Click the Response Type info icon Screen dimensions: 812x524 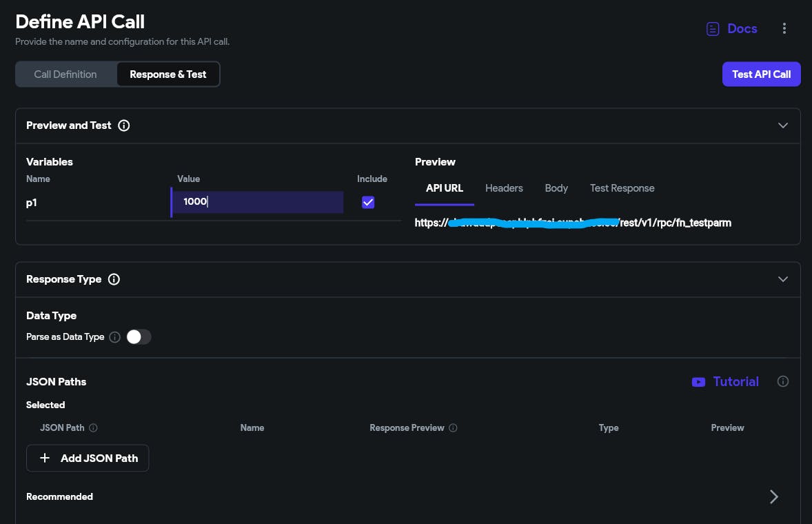coord(114,279)
